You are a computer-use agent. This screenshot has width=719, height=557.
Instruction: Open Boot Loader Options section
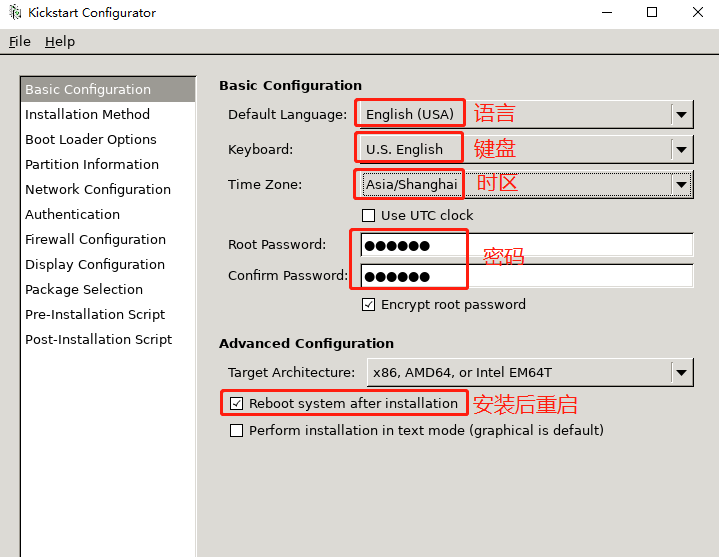point(108,139)
